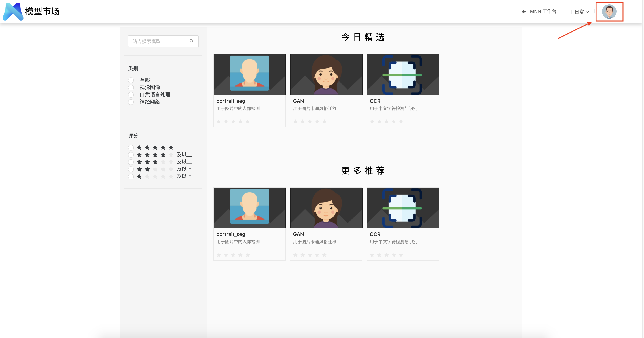Filter by five-star rating

pos(131,148)
